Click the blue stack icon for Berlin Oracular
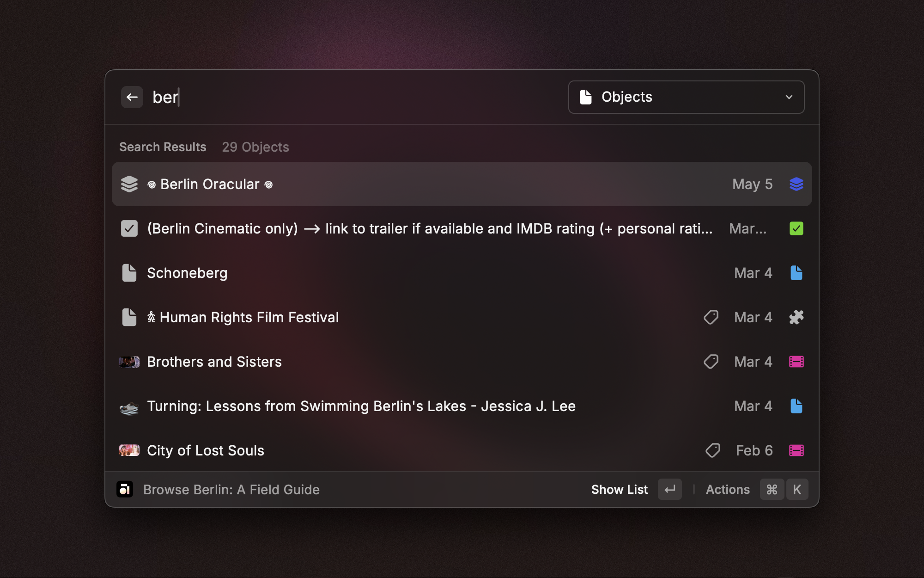 point(796,184)
